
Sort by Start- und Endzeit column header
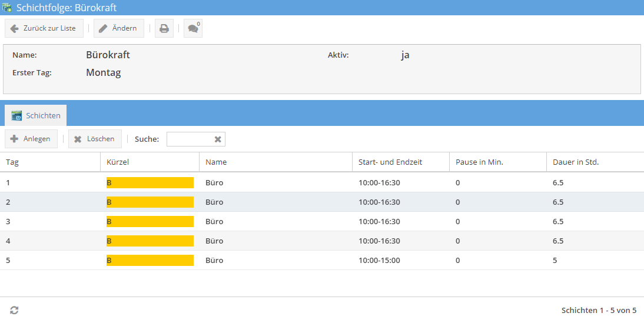coord(390,162)
